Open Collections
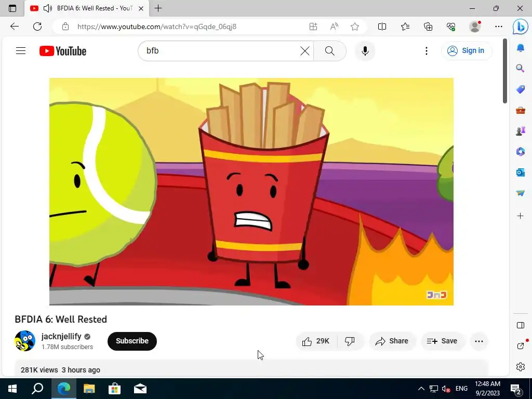 [x=428, y=26]
